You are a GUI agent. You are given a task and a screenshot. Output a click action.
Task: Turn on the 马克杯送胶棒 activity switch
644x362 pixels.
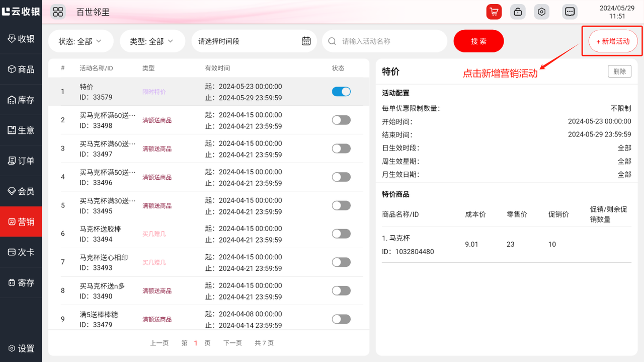click(x=341, y=234)
